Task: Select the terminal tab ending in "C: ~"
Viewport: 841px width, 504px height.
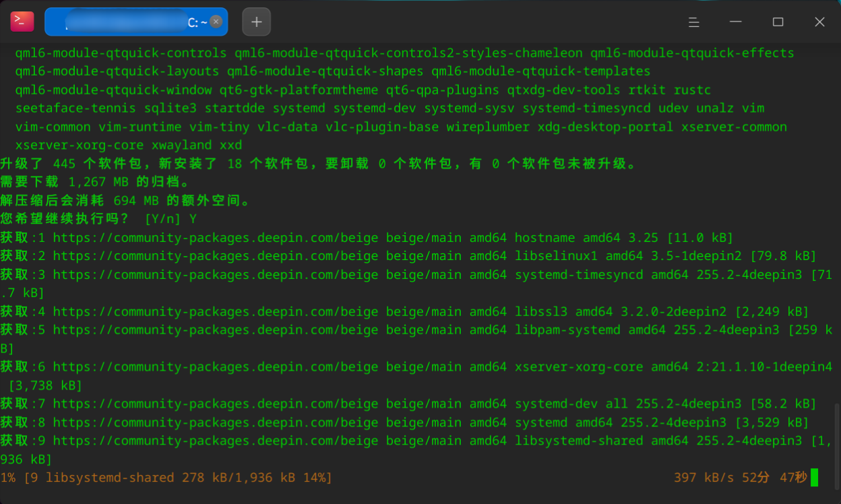Action: coord(136,22)
